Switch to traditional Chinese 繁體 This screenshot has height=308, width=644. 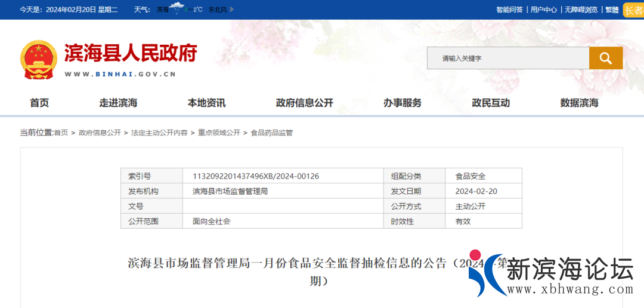coord(612,10)
